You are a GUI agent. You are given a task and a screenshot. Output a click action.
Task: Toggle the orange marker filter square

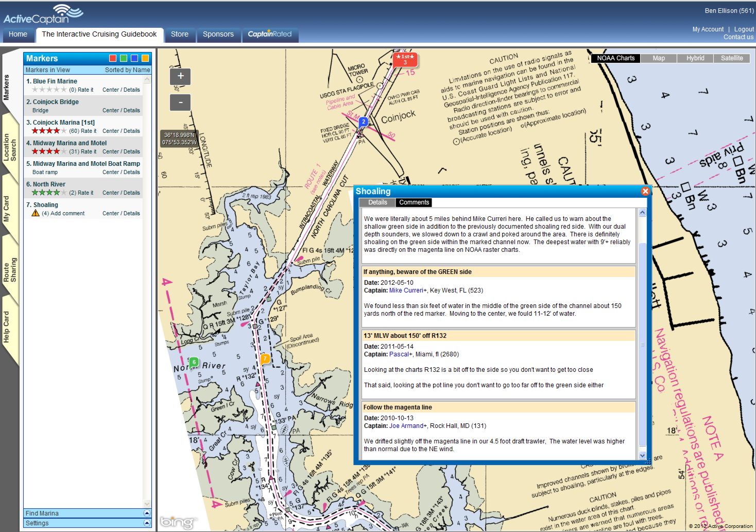tap(145, 58)
